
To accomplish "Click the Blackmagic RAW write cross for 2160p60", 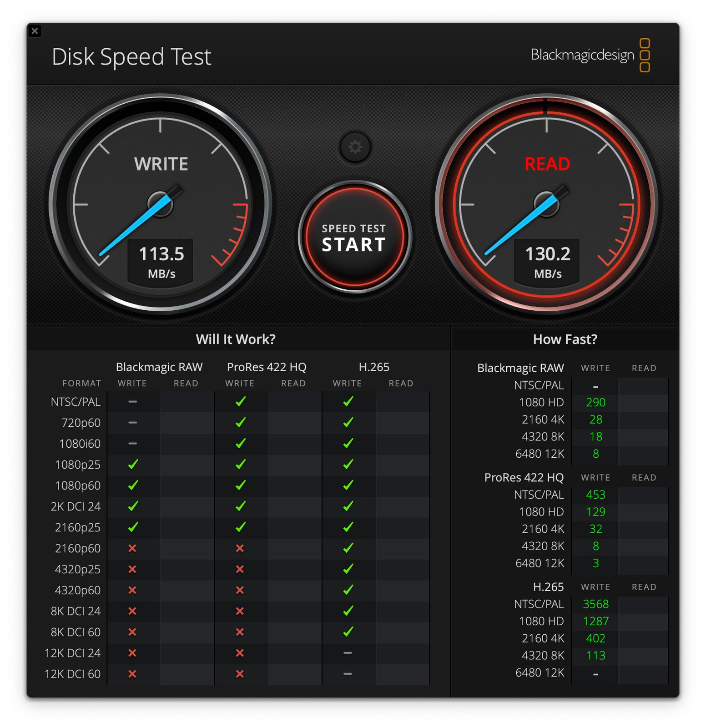I will [132, 548].
